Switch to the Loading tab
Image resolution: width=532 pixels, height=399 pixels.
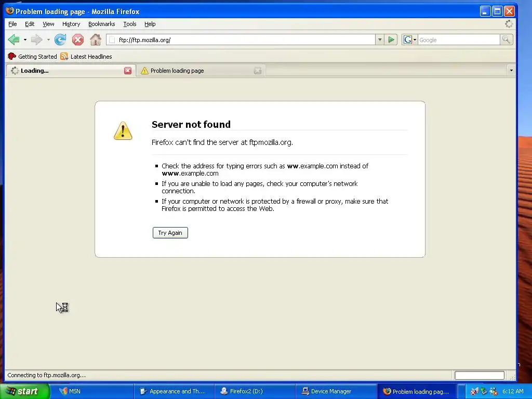pos(71,71)
